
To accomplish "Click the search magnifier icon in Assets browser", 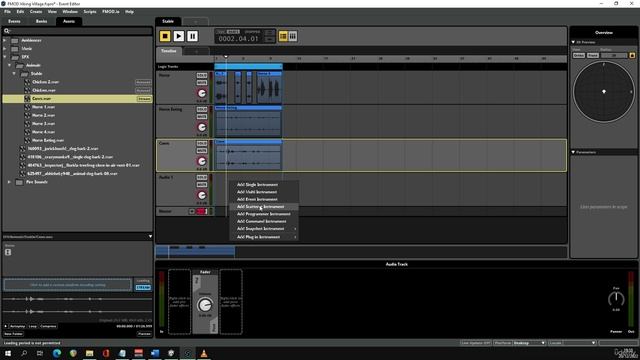I will pyautogui.click(x=7, y=31).
